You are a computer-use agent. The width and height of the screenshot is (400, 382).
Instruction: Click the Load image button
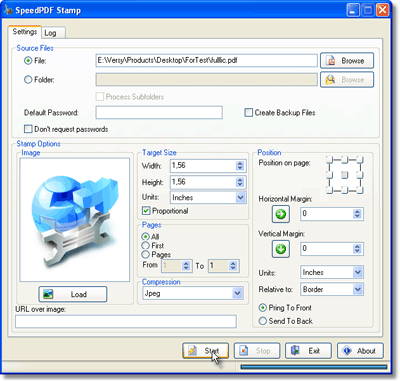pos(73,294)
